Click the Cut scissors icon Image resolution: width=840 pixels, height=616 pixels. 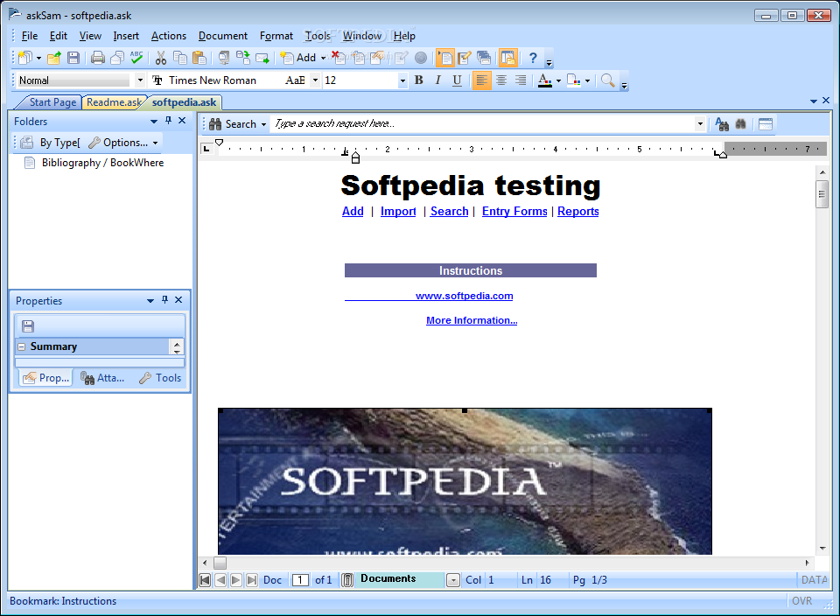[x=161, y=58]
